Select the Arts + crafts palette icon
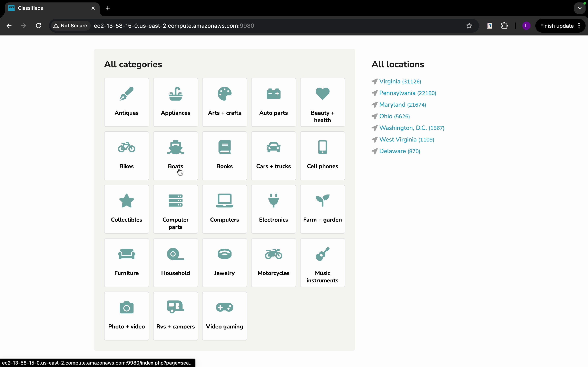 [x=224, y=94]
